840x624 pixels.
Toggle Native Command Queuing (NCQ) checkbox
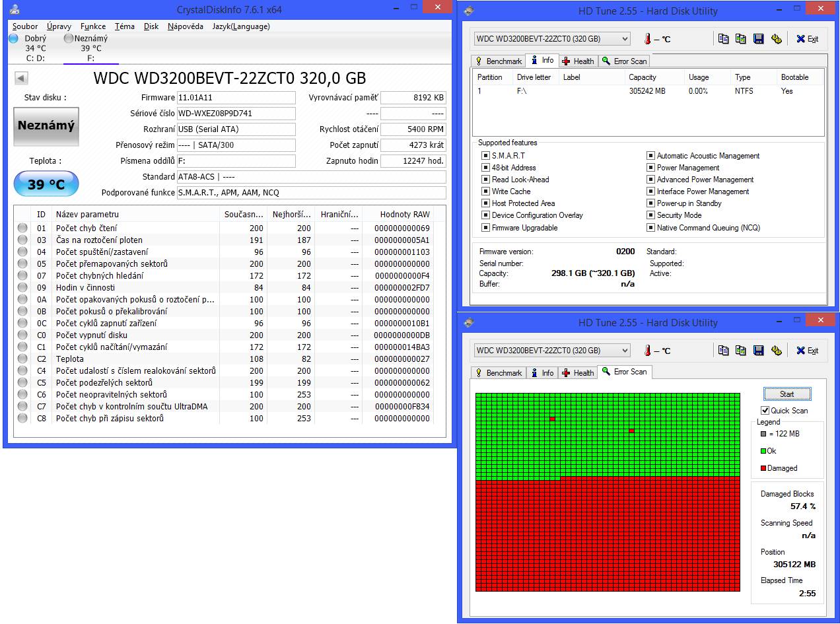click(x=650, y=228)
